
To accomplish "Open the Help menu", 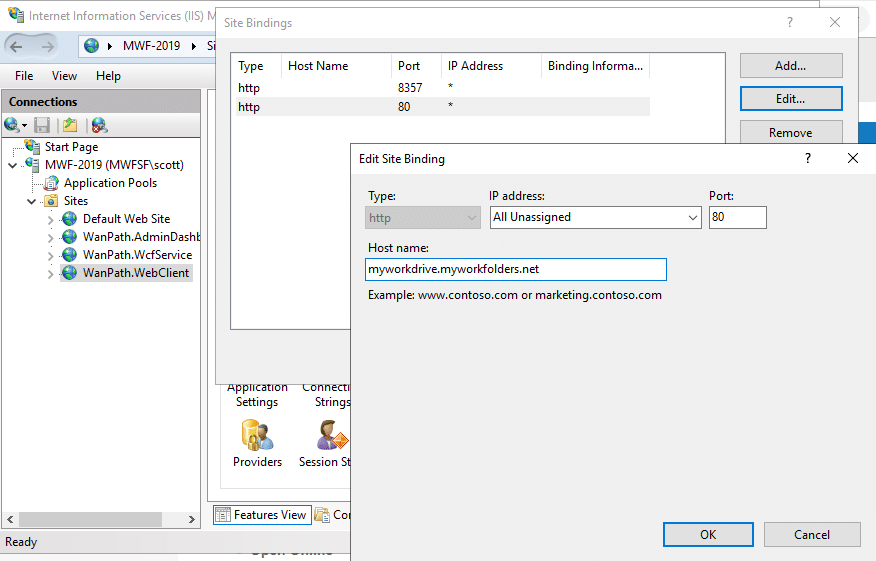I will 108,76.
